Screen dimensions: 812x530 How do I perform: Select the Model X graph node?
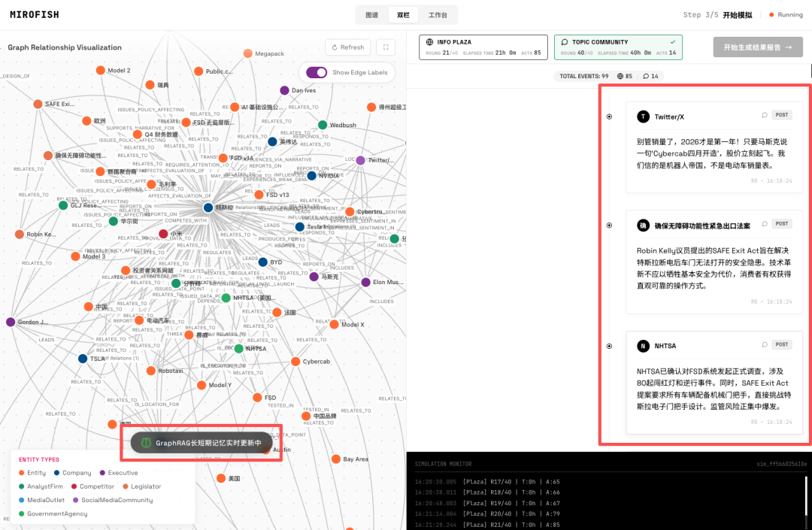334,325
